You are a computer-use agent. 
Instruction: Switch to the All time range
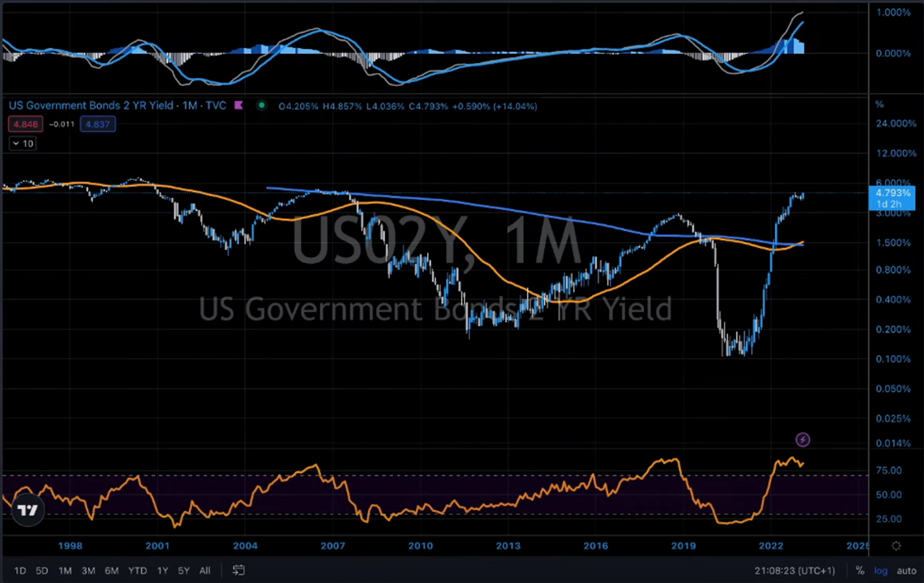(x=205, y=570)
